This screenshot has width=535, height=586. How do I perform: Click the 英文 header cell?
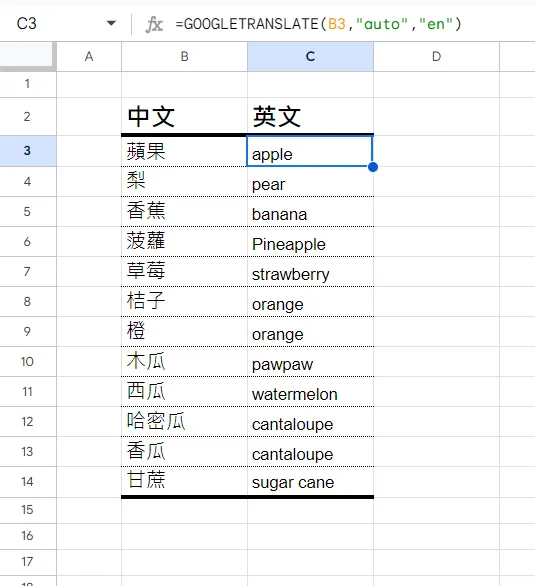pos(310,117)
